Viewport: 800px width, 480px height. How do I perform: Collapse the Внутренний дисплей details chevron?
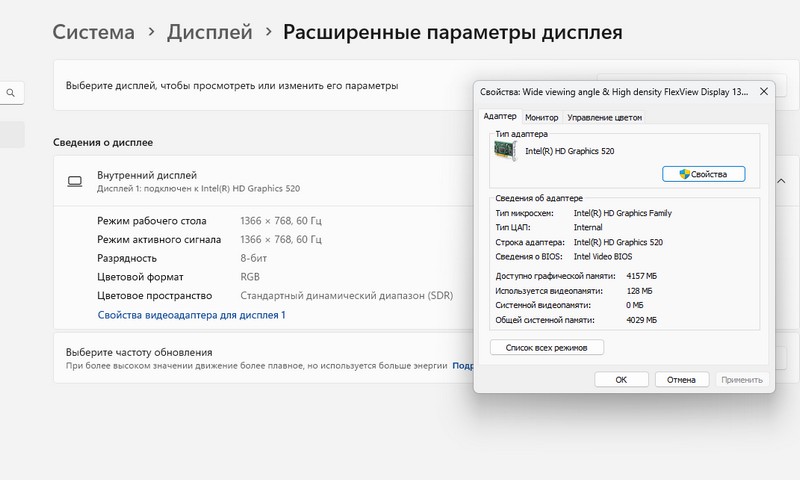[780, 181]
